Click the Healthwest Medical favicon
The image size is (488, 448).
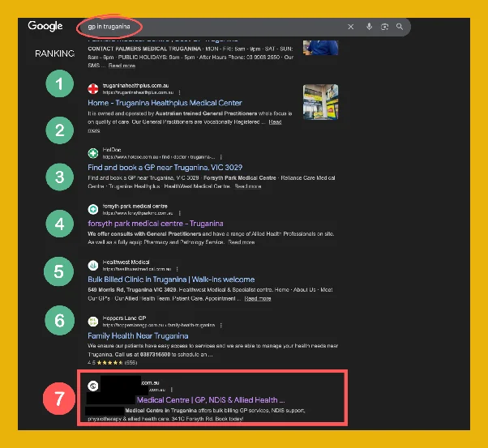(93, 266)
